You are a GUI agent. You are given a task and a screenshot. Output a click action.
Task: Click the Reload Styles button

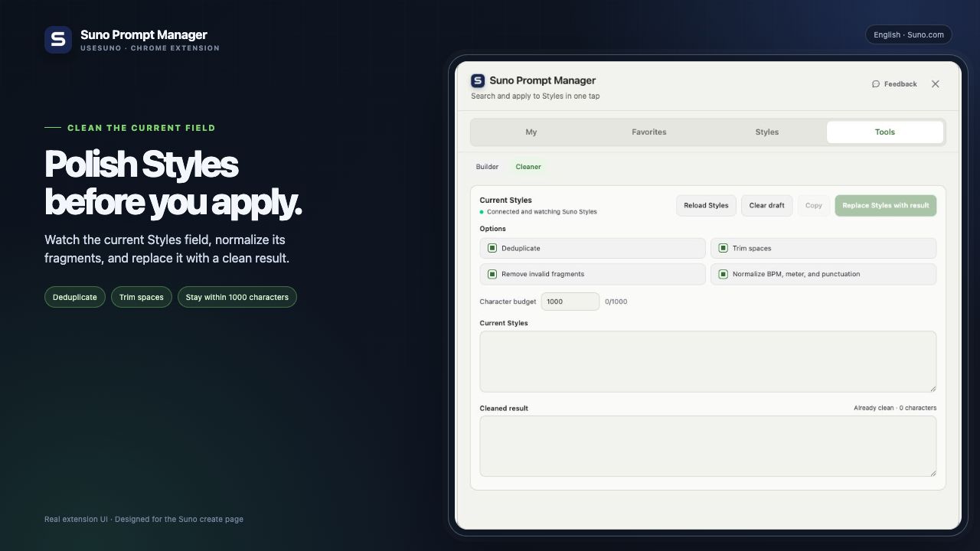pos(706,205)
